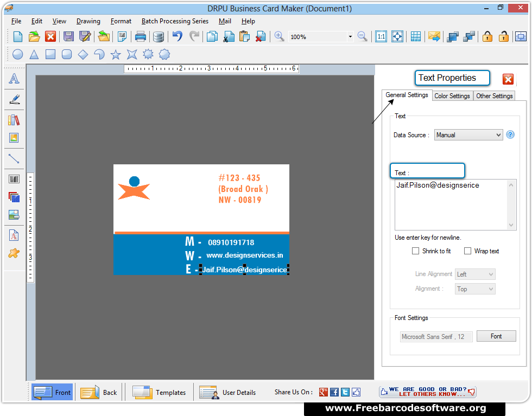This screenshot has height=416, width=532.
Task: Share on Twitter icon
Action: tap(345, 392)
